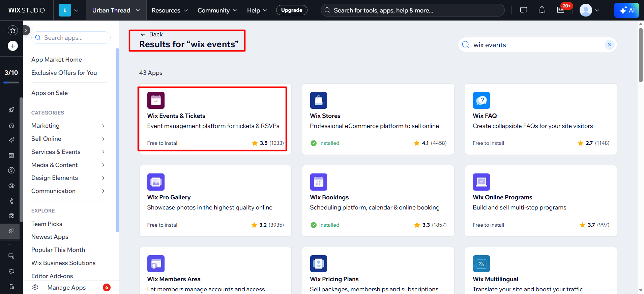
Task: Click the Wix Bookings app icon
Action: click(319, 182)
